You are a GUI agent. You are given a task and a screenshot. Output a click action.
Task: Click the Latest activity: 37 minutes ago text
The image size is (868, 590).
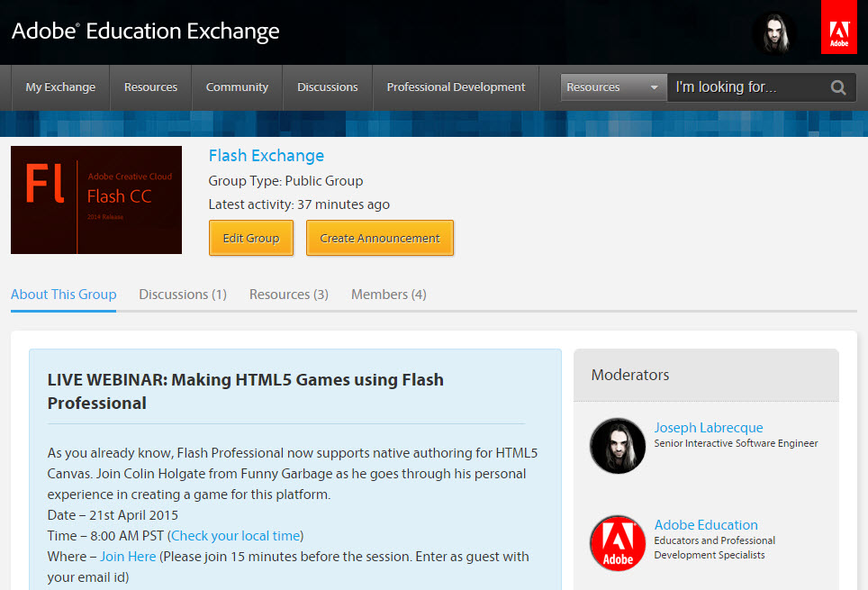pos(299,204)
